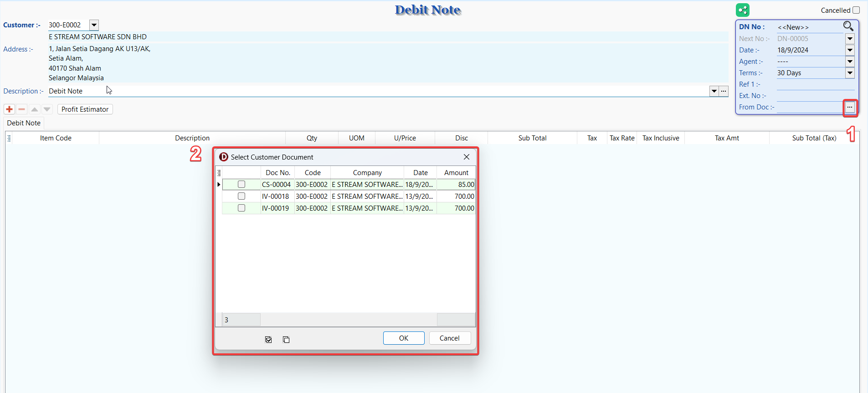Open the Profit Estimator

click(x=85, y=109)
